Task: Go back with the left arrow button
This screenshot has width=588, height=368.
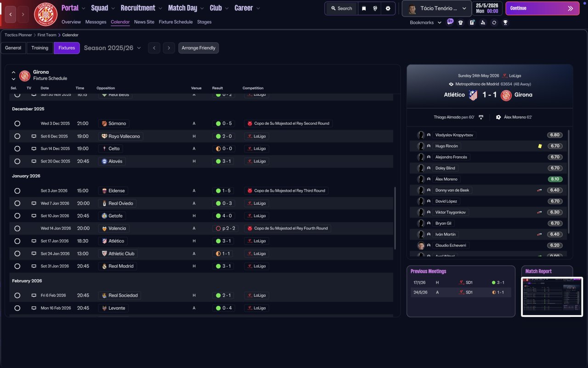Action: 11,14
